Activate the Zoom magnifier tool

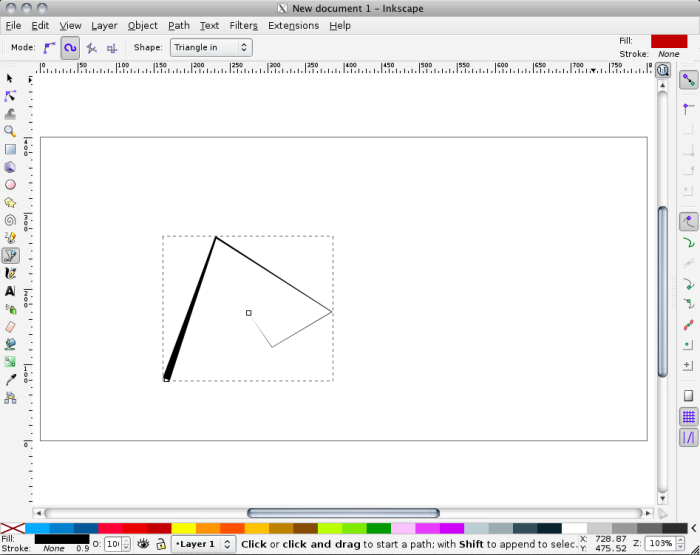(x=10, y=131)
